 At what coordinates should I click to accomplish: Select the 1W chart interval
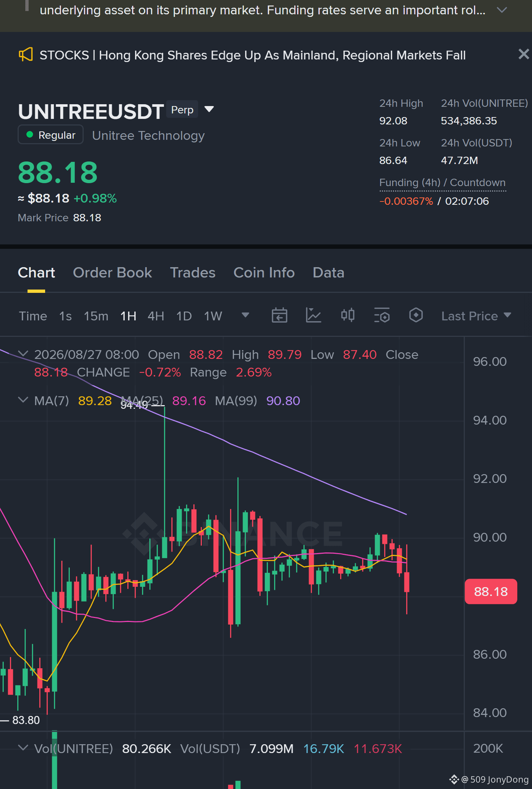(213, 316)
